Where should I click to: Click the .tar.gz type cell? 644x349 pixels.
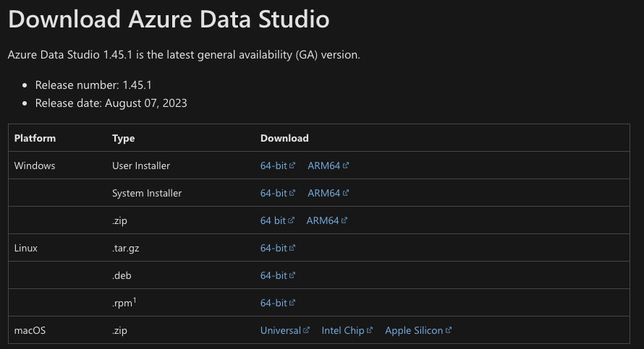click(126, 248)
